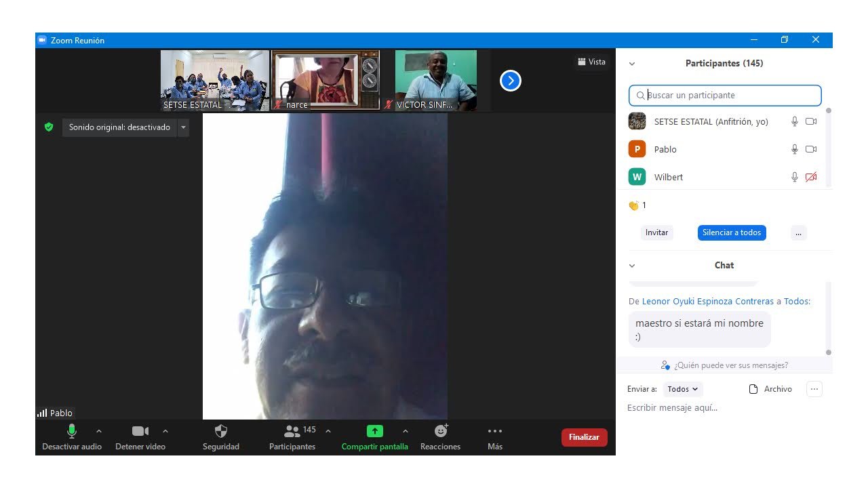Expand video options caret next to camera
Image resolution: width=868 pixels, height=488 pixels.
(165, 431)
